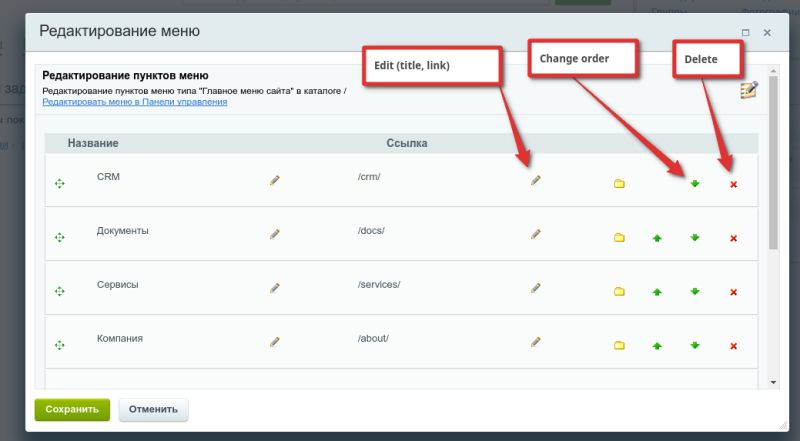Open the folder browser for the Сервисы row
The height and width of the screenshot is (441, 800).
point(619,292)
